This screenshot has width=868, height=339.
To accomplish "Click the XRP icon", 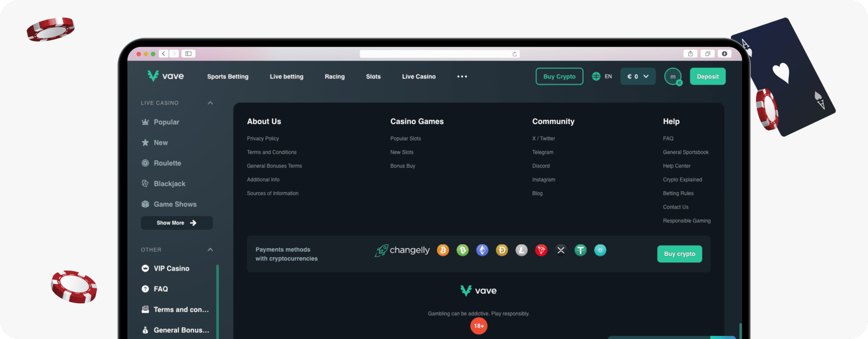I will (x=561, y=250).
